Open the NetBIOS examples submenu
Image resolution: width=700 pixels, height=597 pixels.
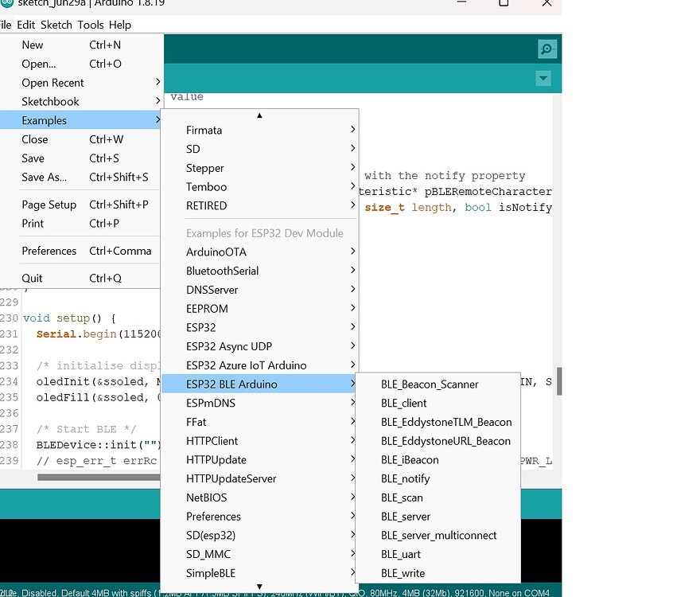(259, 497)
